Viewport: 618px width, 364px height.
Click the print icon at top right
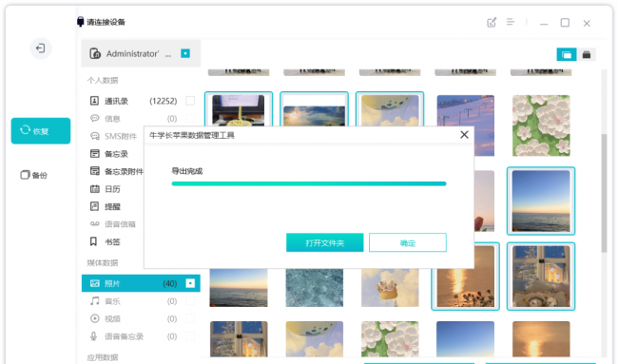click(587, 55)
